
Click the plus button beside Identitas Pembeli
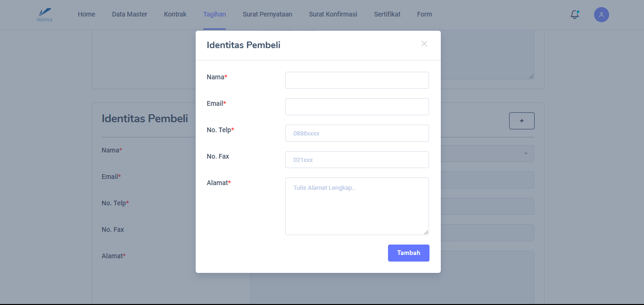(x=521, y=121)
